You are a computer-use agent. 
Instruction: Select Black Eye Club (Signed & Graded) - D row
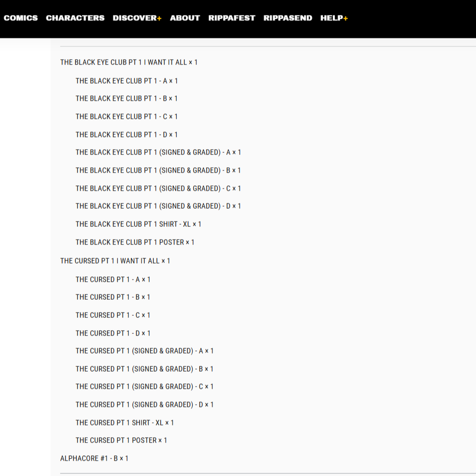[158, 206]
